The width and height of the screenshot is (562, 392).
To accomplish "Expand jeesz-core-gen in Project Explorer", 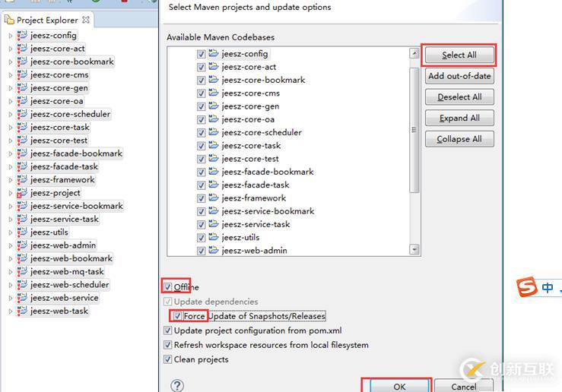I will pos(11,88).
